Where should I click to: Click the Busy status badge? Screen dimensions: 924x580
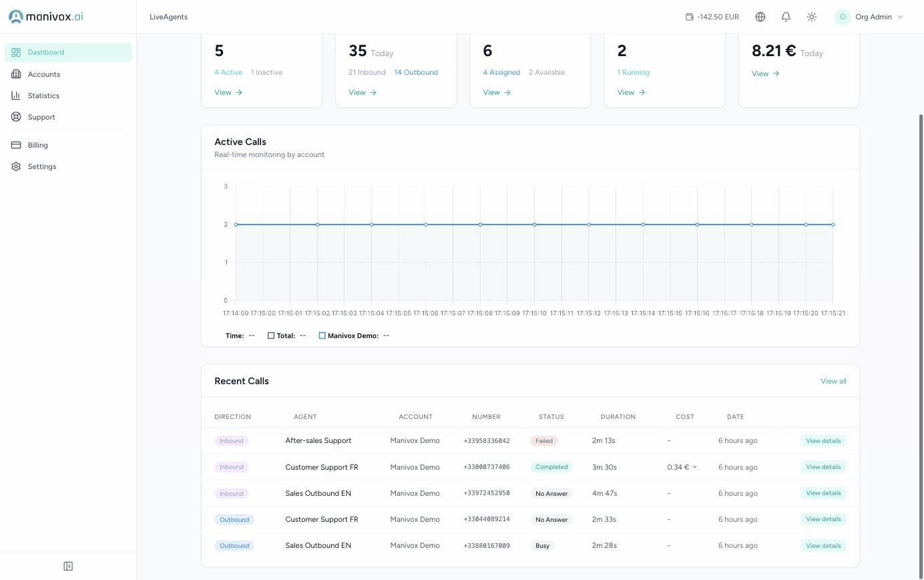click(542, 546)
